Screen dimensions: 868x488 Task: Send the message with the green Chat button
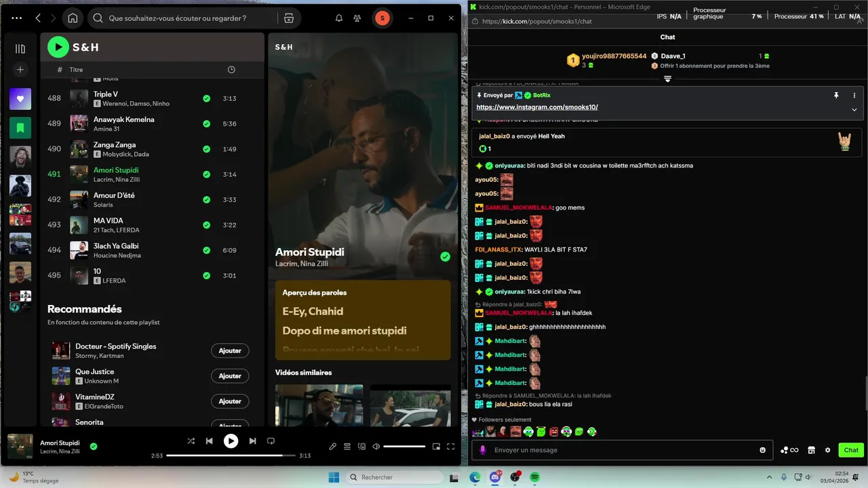tap(851, 450)
